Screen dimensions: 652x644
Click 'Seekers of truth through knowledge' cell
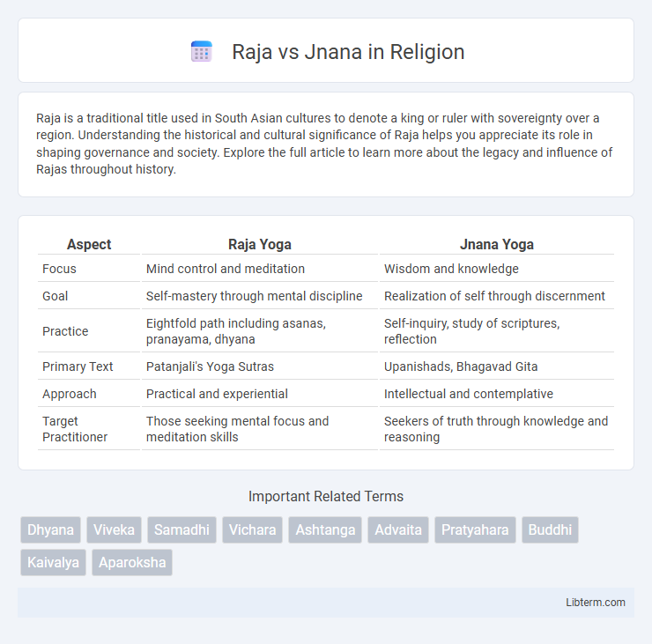(x=497, y=429)
